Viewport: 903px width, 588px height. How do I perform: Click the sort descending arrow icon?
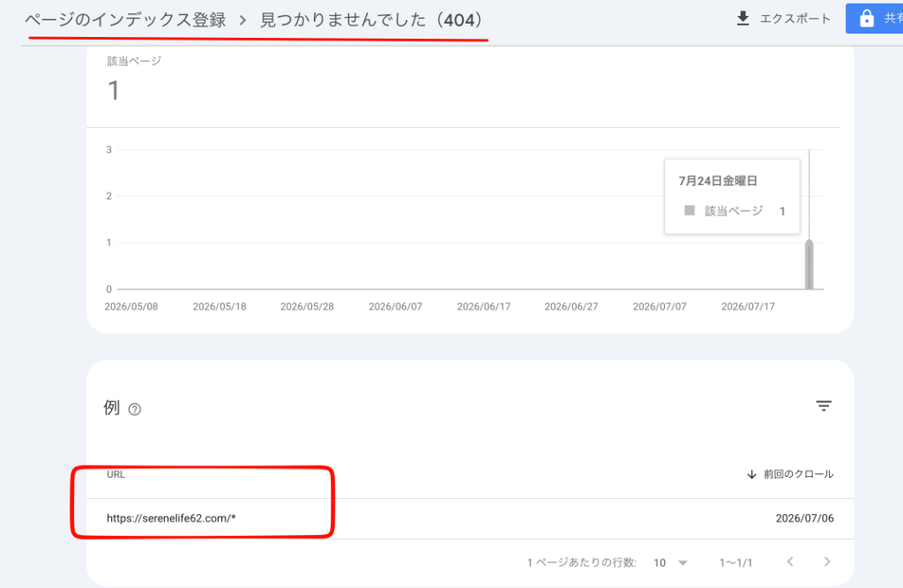(751, 474)
